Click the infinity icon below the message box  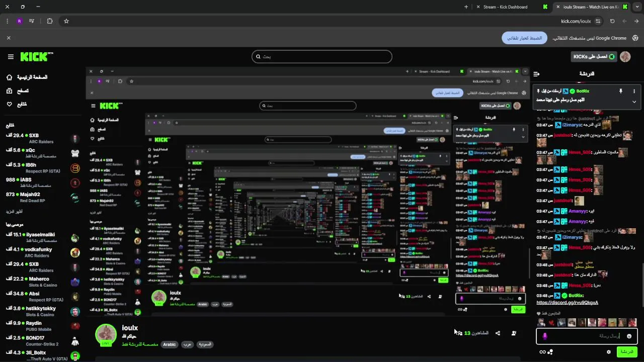542,352
